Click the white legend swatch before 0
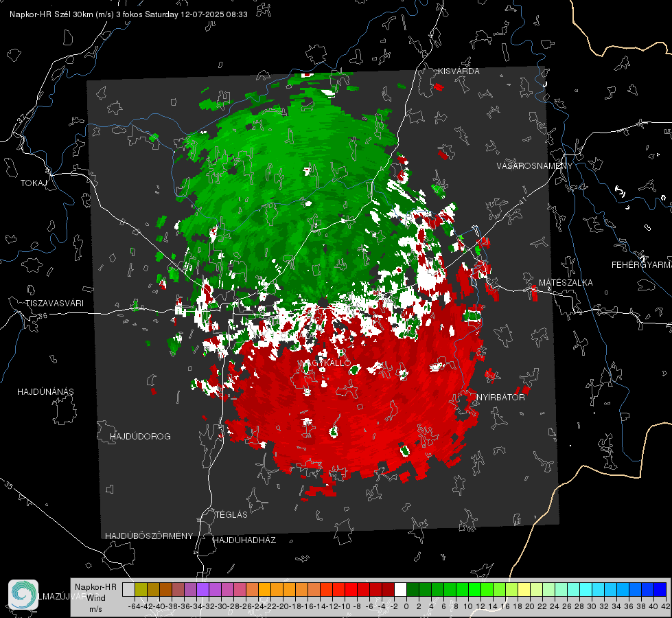Viewport: 672px width, 618px height. click(400, 589)
